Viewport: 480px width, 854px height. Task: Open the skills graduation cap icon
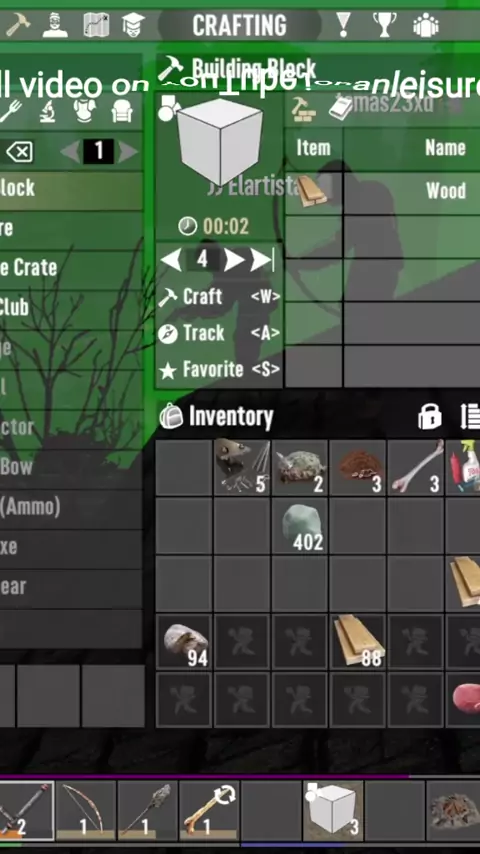(133, 25)
